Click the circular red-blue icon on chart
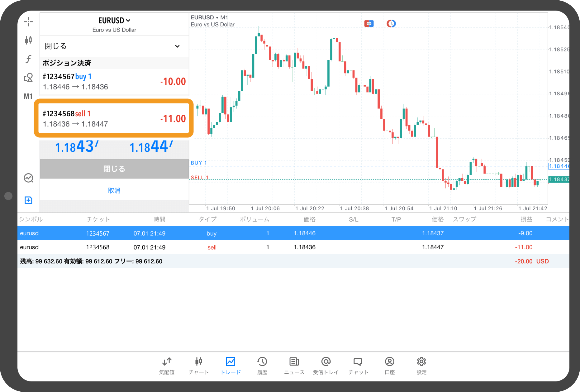This screenshot has height=392, width=580. coord(391,24)
